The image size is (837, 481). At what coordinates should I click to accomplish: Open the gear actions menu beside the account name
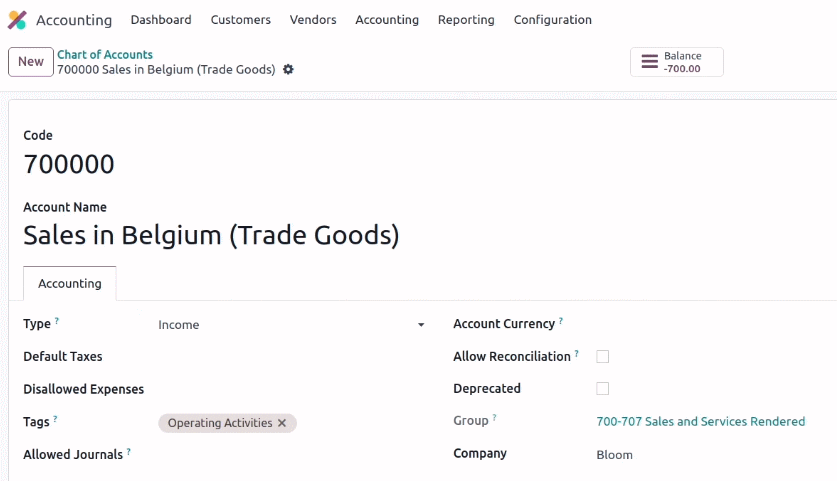click(288, 69)
